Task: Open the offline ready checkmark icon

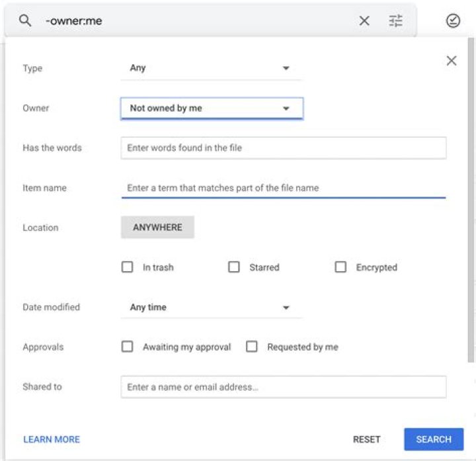Action: click(x=453, y=21)
